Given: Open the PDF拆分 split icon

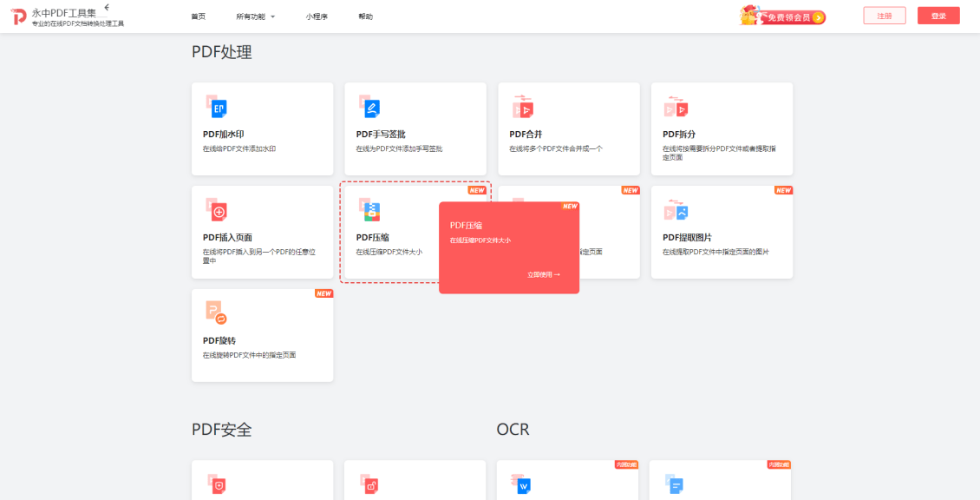Looking at the screenshot, I should [x=676, y=107].
